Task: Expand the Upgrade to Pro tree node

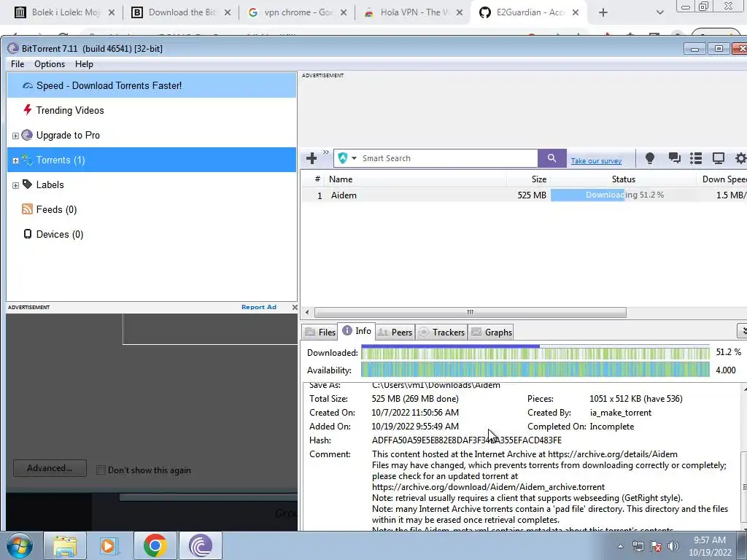Action: coord(15,136)
